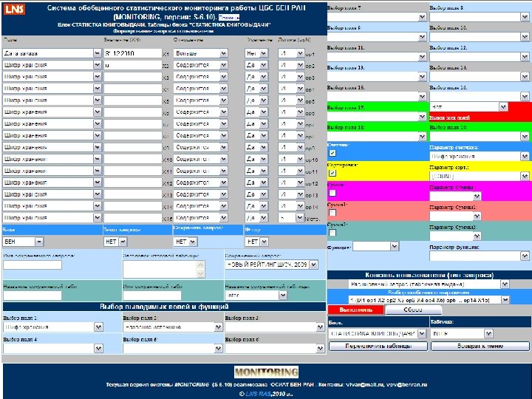This screenshot has height=399, width=532.
Task: Open the Выбор поля 4 dropdown
Action: coord(53,349)
